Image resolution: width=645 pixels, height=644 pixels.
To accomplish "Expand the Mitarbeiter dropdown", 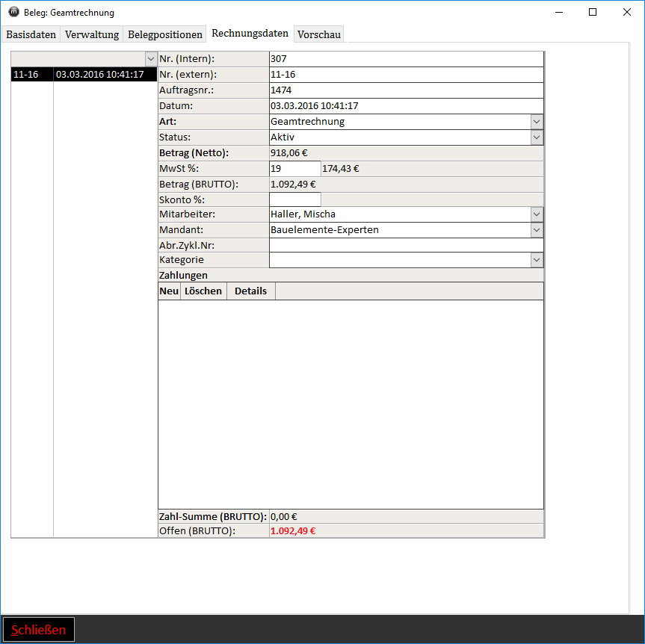I will pyautogui.click(x=537, y=214).
